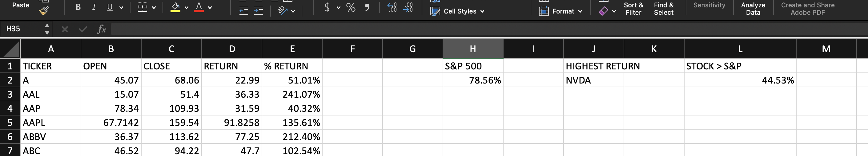868x156 pixels.
Task: Increase decimal places shown
Action: pyautogui.click(x=392, y=7)
